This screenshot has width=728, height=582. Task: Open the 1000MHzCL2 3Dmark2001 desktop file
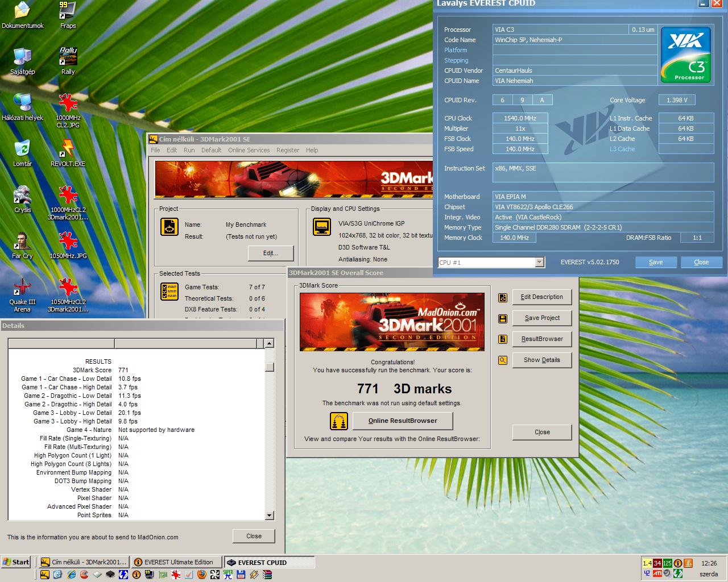(68, 203)
